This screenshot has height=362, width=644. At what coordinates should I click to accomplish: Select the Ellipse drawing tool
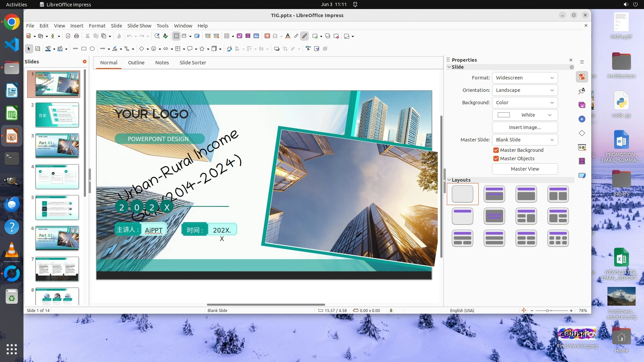point(92,49)
